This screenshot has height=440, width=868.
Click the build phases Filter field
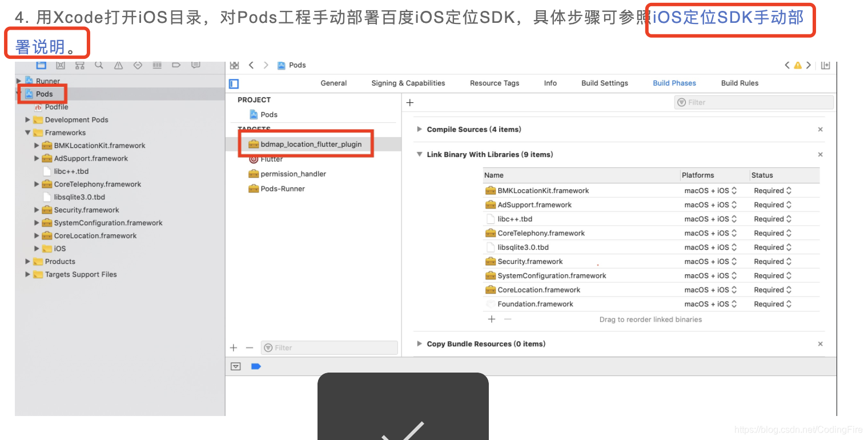[x=754, y=102]
